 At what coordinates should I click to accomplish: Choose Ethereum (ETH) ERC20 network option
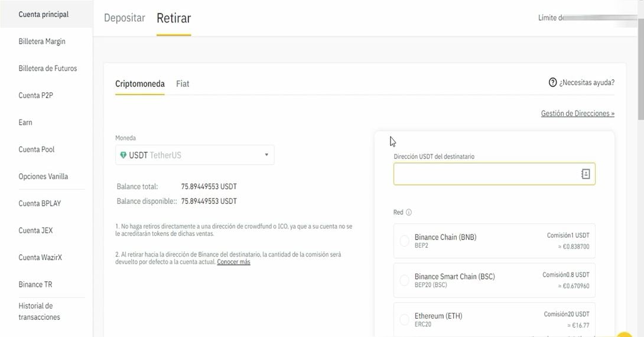coord(405,320)
